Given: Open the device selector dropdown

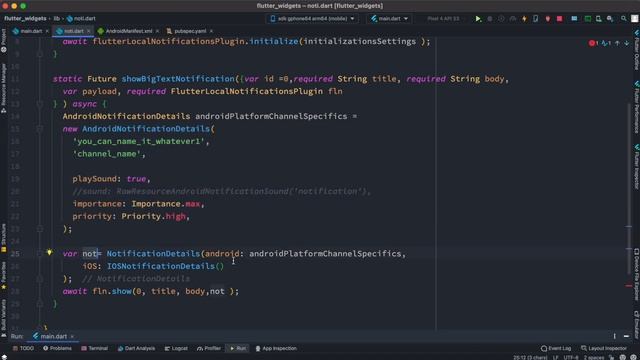Looking at the screenshot, I should [x=313, y=19].
